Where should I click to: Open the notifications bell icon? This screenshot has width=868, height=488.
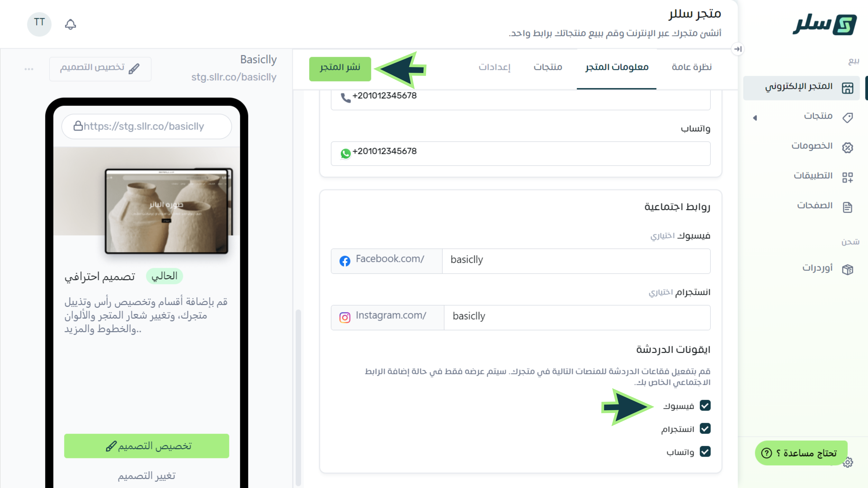tap(70, 24)
